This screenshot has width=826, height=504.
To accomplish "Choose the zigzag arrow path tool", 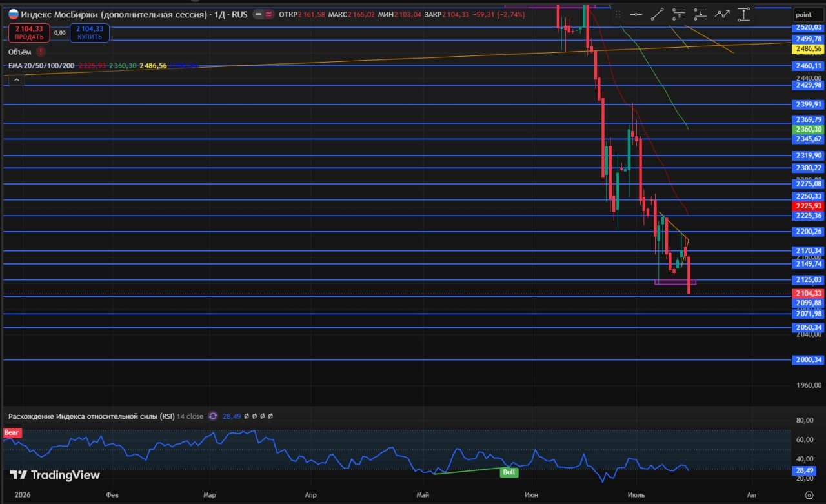I will [x=723, y=14].
